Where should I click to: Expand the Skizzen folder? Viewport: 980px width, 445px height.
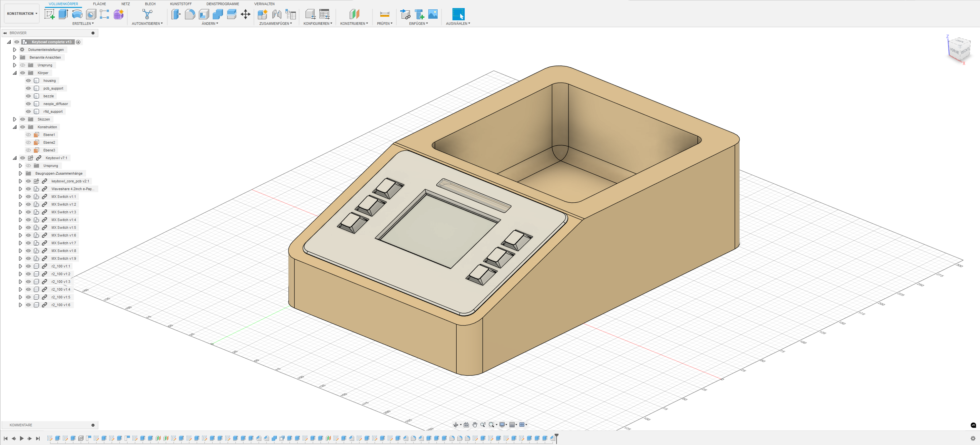click(x=15, y=119)
